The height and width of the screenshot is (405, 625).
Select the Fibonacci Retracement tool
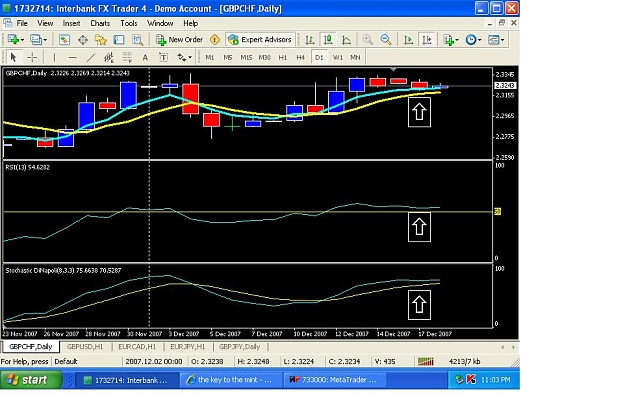coord(127,57)
